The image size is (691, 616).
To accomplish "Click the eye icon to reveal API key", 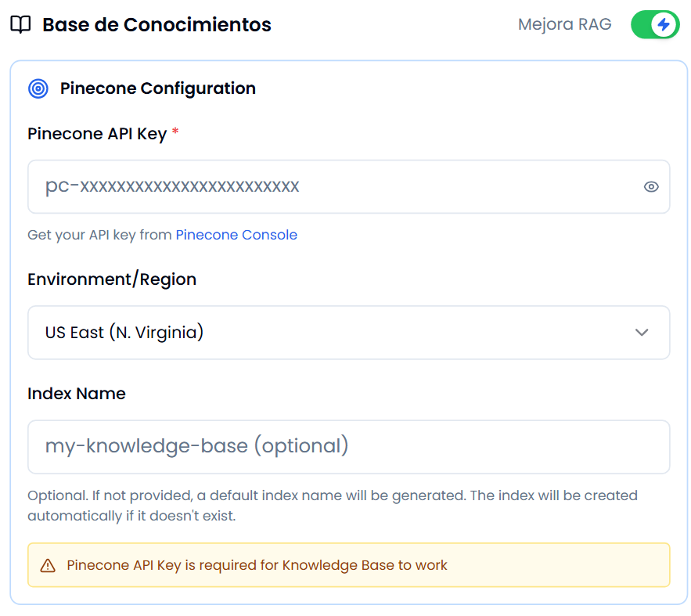I will point(651,186).
